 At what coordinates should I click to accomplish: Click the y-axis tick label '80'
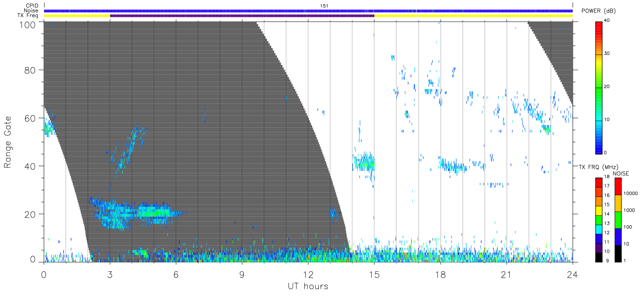(30, 71)
